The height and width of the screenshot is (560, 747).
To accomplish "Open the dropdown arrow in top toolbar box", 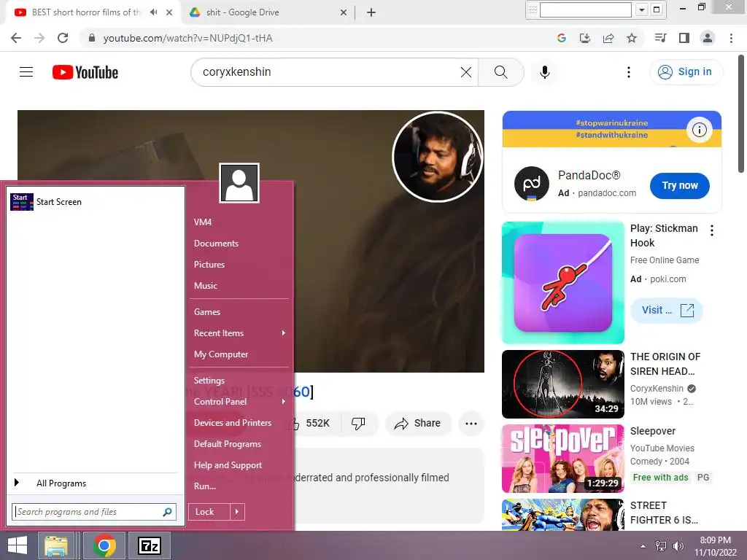I will (x=642, y=9).
